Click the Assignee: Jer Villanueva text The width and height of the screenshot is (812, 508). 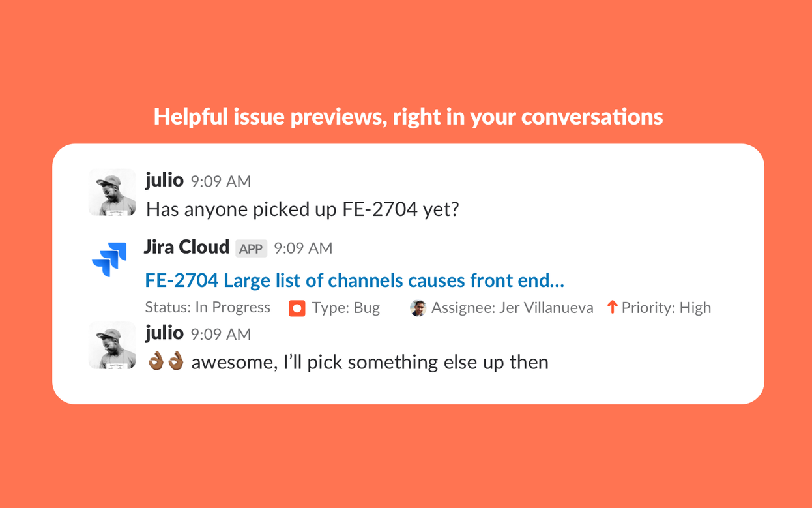pos(512,308)
